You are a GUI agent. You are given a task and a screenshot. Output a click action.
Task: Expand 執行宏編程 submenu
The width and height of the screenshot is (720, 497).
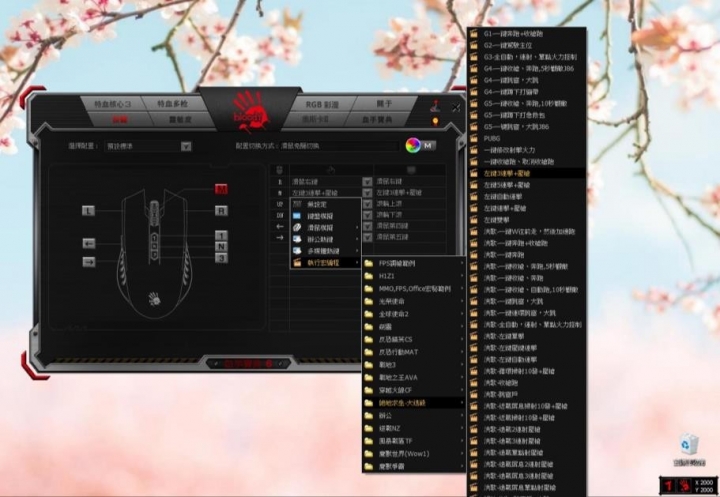(x=326, y=263)
